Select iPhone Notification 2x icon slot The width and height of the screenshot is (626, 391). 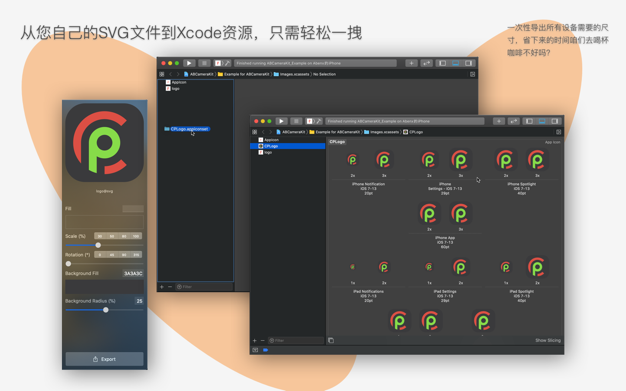pyautogui.click(x=353, y=161)
